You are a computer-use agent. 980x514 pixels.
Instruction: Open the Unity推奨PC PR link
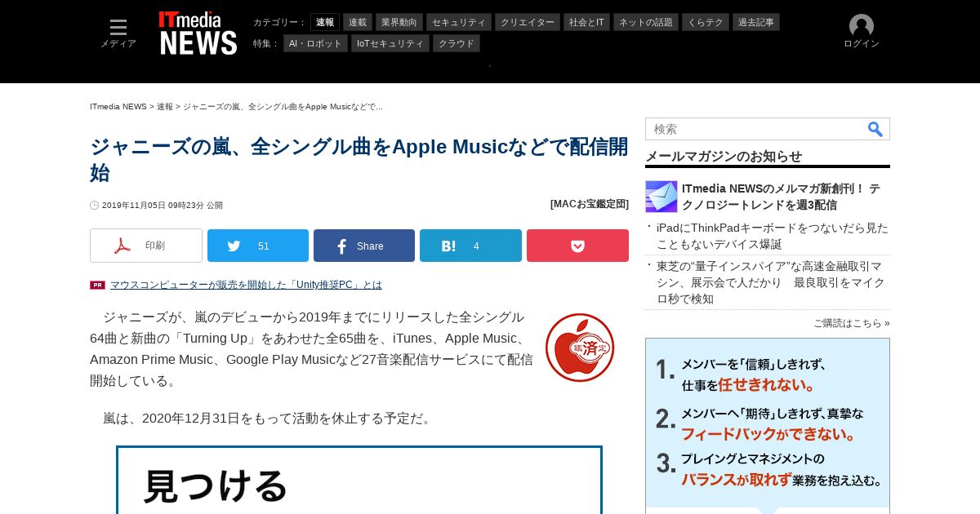(246, 285)
